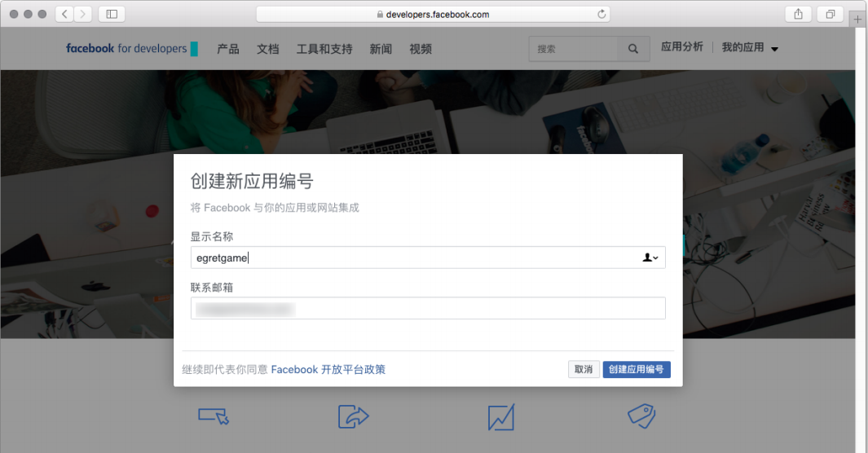The image size is (868, 453).
Task: Open the Safari share icon
Action: [x=798, y=14]
